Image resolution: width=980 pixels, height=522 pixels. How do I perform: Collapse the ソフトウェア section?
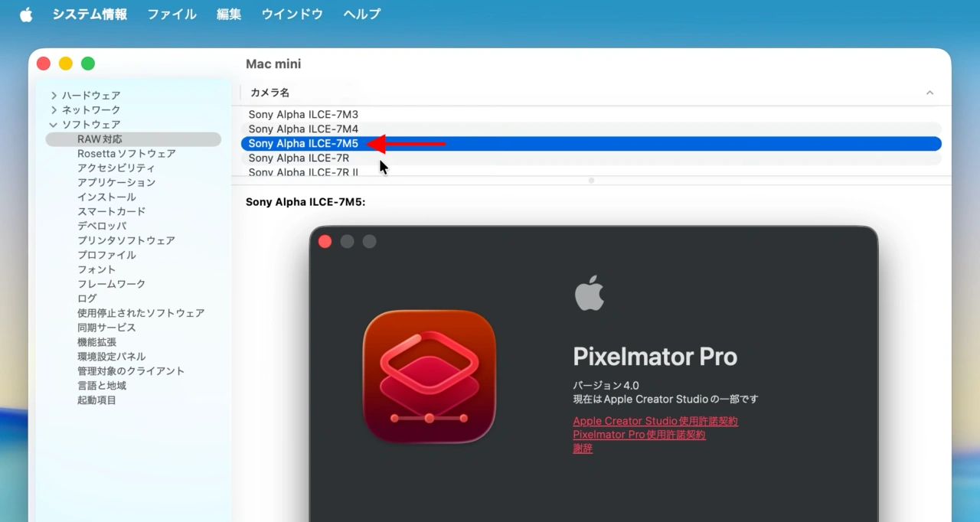coord(54,125)
